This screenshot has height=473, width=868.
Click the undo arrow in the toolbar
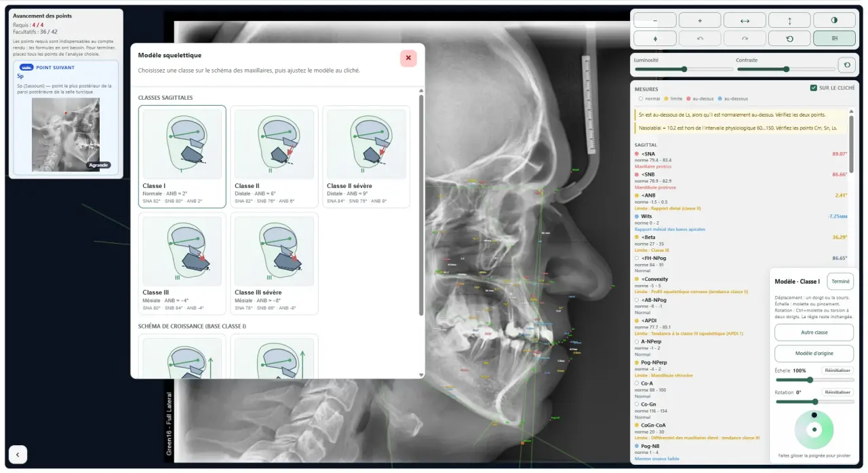click(x=700, y=39)
